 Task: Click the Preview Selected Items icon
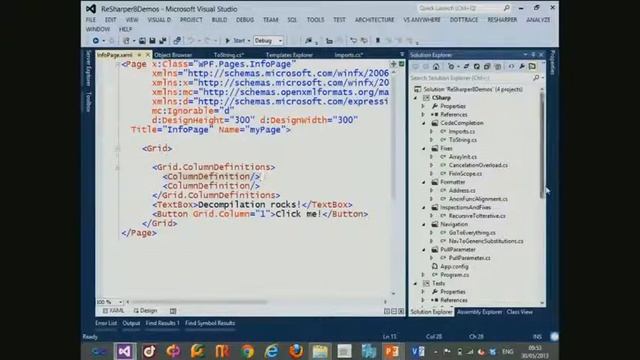[x=532, y=67]
